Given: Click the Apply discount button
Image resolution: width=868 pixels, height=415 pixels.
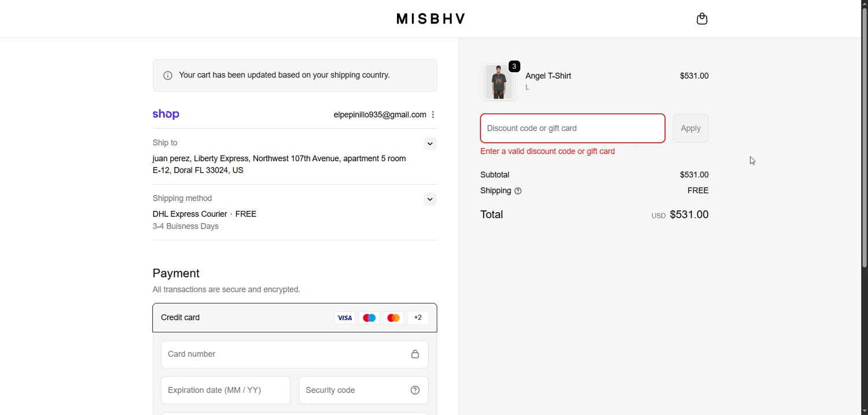Looking at the screenshot, I should pos(691,128).
